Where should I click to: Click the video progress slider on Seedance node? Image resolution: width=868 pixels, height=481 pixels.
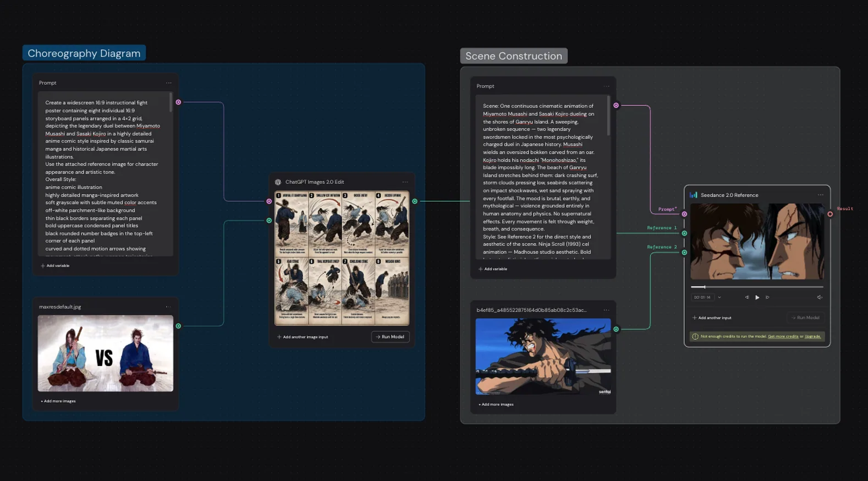coord(757,287)
